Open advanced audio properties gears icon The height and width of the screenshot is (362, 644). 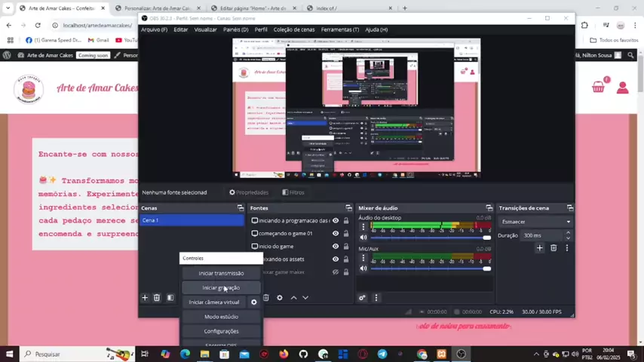(x=362, y=298)
